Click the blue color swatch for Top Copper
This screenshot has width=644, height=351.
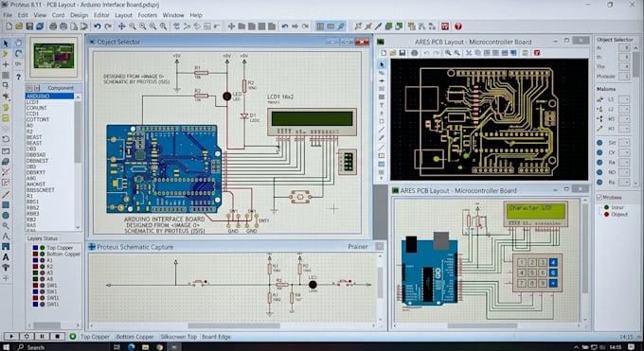click(x=35, y=248)
